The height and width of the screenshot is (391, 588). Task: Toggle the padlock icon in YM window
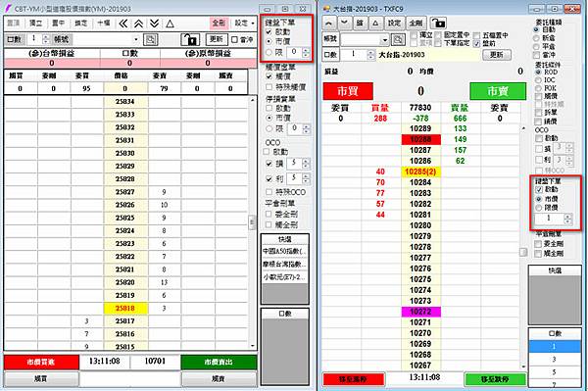tap(190, 39)
